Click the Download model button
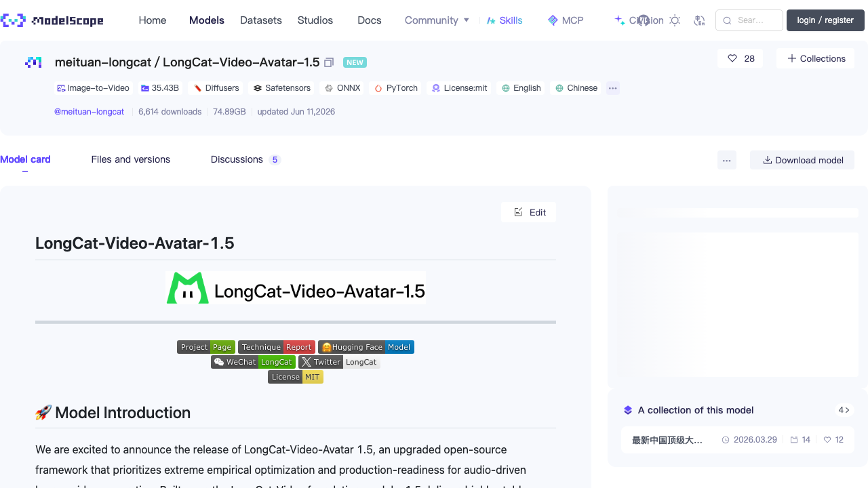Viewport: 868px width, 488px height. point(802,161)
